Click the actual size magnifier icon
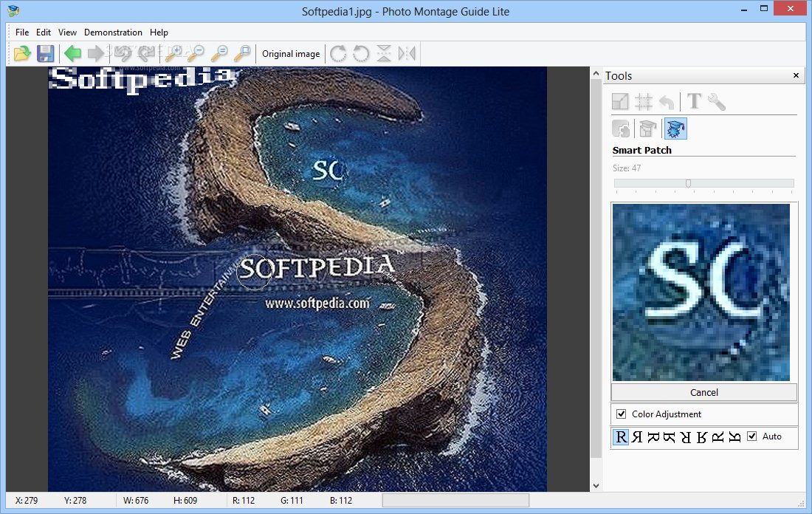 (219, 53)
